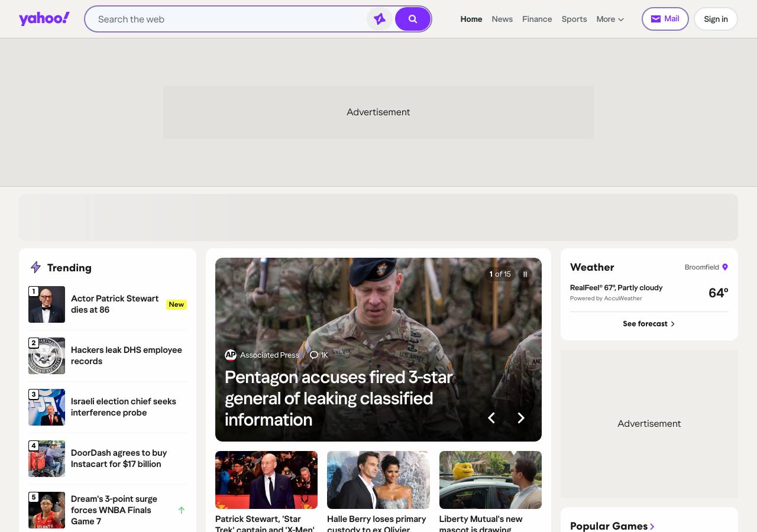757x532 pixels.
Task: Click the Sign in button
Action: 716,19
